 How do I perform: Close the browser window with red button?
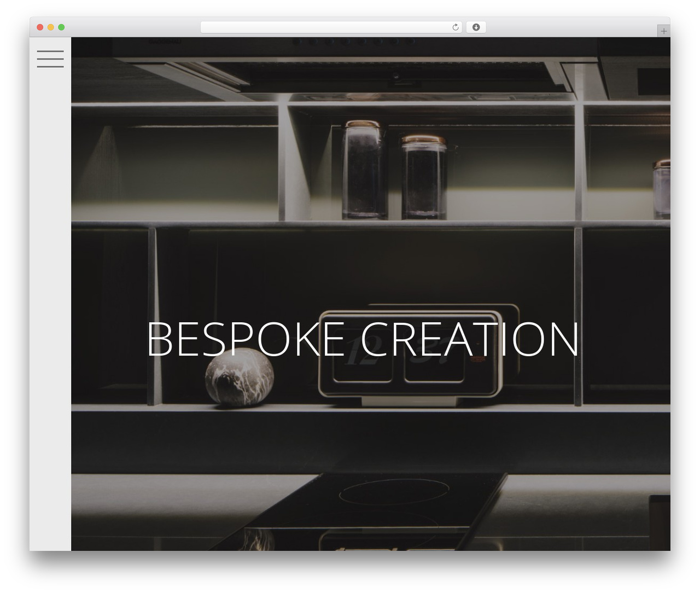click(40, 27)
